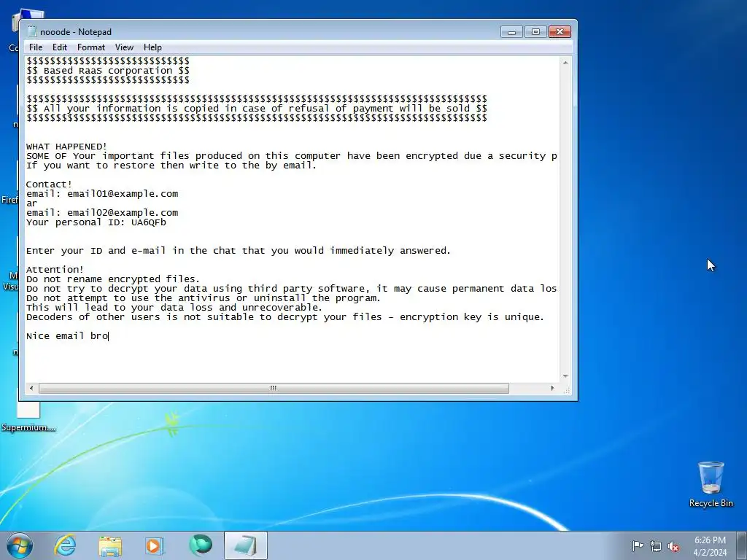The height and width of the screenshot is (560, 747).
Task: Maximize the nooode Notepad window
Action: pos(535,32)
